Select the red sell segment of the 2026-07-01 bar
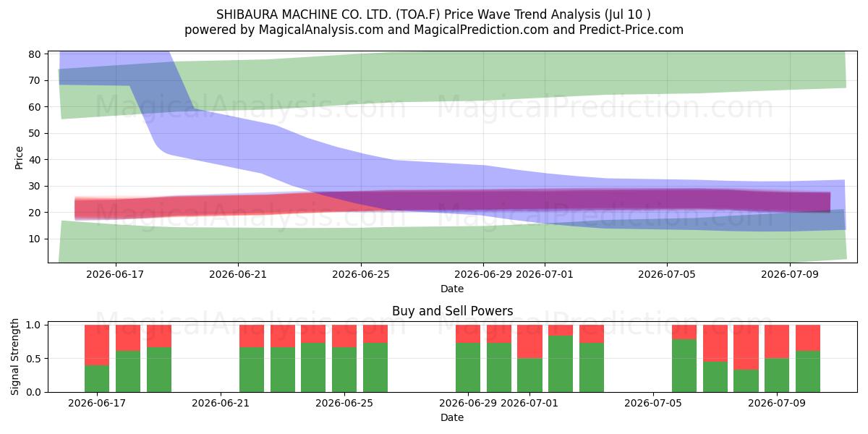868x434 pixels. 529,341
